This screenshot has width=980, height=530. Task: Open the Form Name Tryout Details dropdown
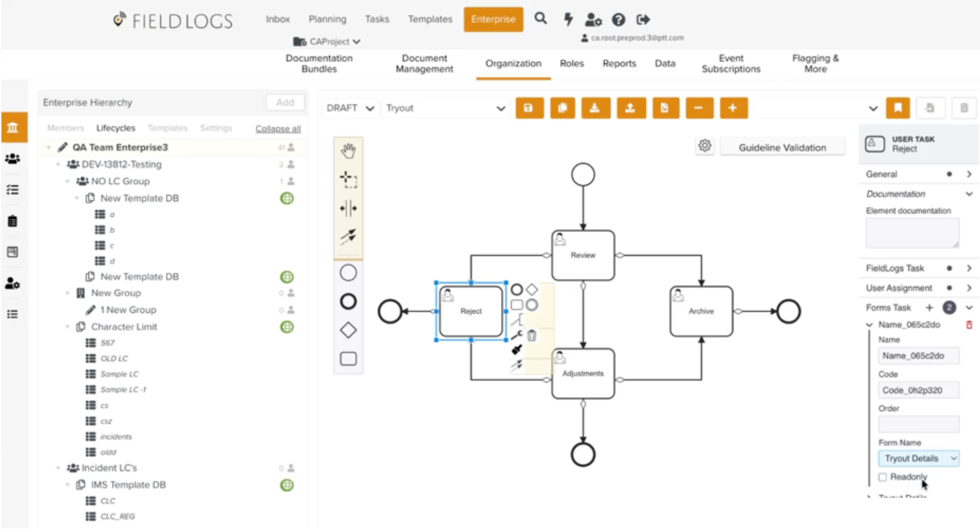click(x=918, y=459)
